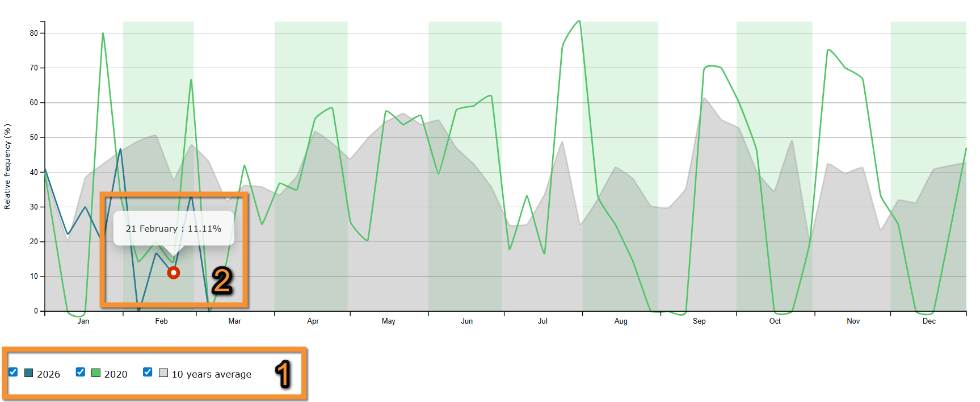Viewport: 980px width, 402px height.
Task: Toggle the 2020 series checkbox
Action: tap(81, 372)
